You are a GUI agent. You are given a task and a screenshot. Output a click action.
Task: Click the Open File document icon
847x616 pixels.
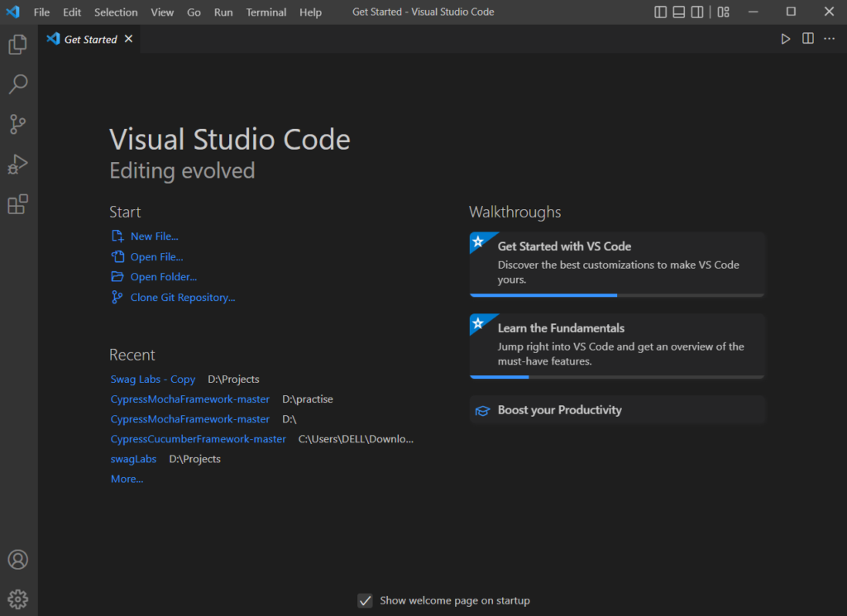[x=117, y=256]
